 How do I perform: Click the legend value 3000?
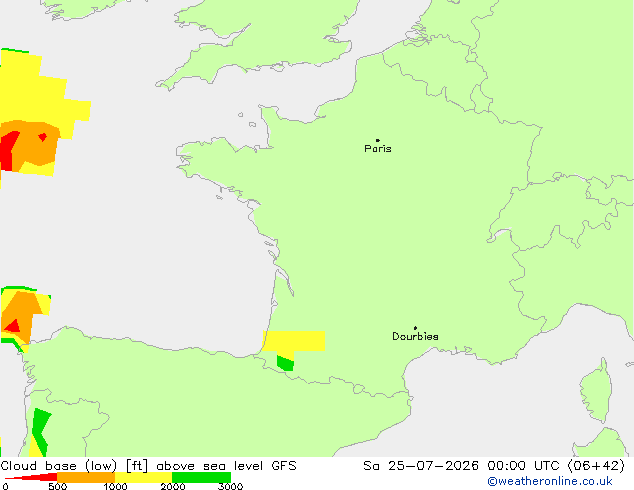230,486
